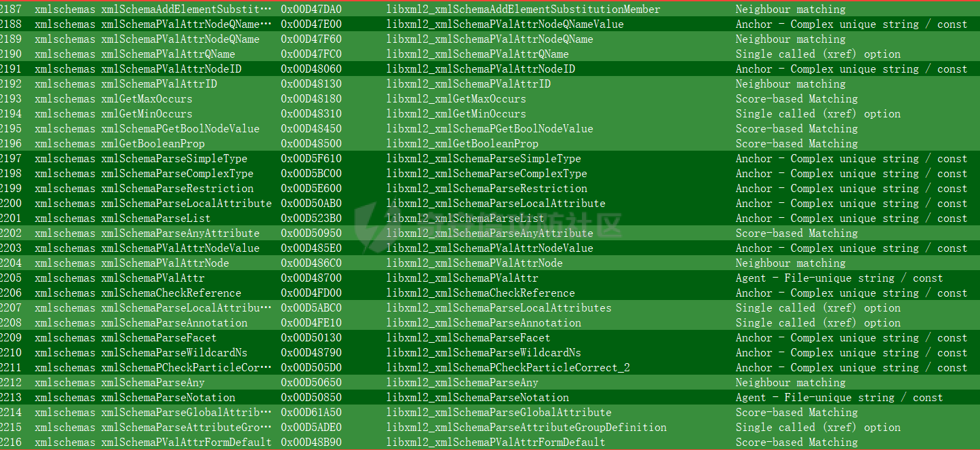Image resolution: width=980 pixels, height=450 pixels.
Task: Click address 0x00D48790 for xmlSchemaParseWildcardNs
Action: pos(311,353)
